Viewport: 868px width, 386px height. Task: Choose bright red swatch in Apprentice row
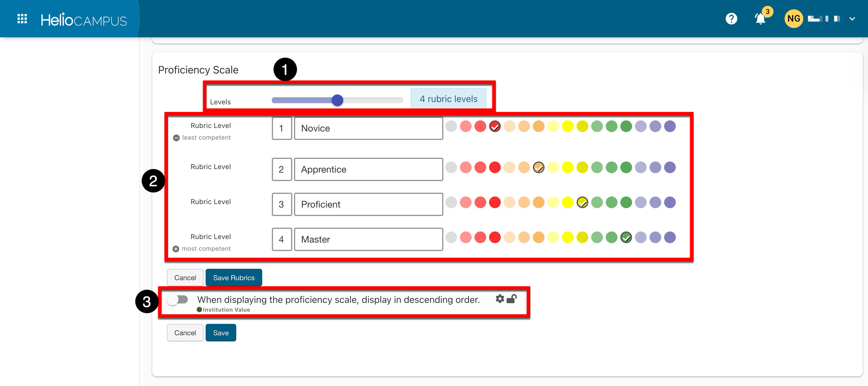pos(495,167)
